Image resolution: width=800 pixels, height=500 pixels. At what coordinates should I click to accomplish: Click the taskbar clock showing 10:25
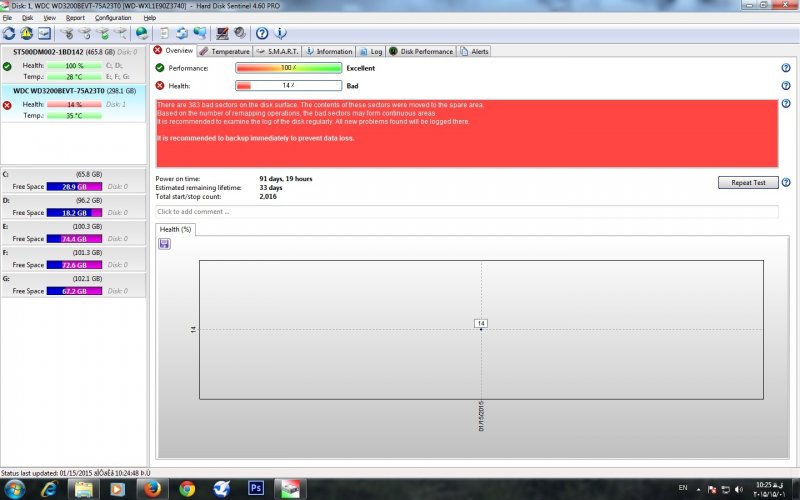click(769, 489)
